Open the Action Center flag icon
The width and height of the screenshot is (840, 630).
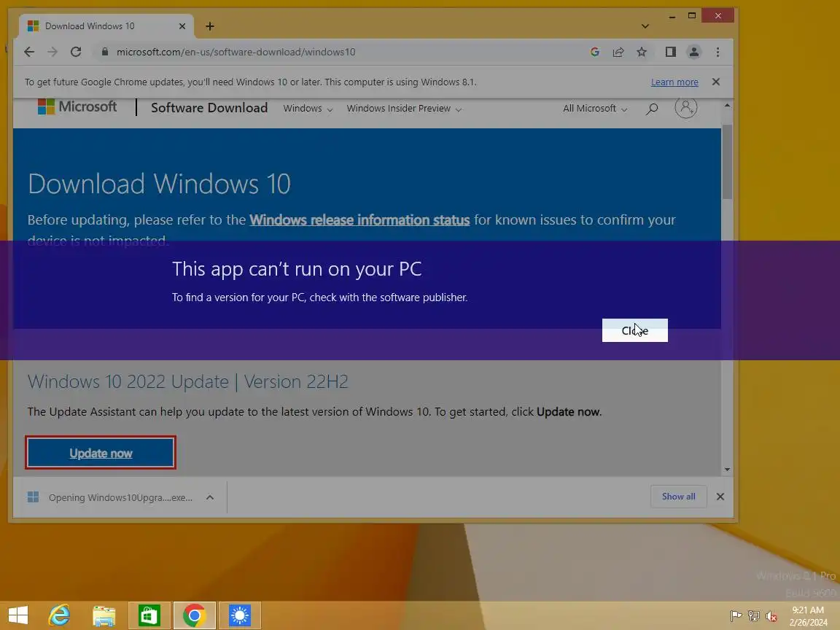point(736,616)
